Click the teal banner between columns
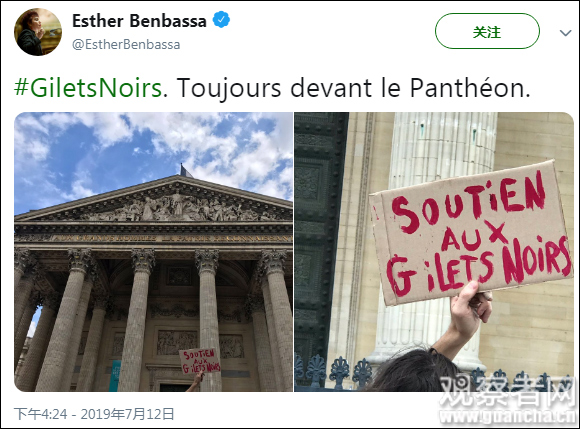 [x=115, y=375]
